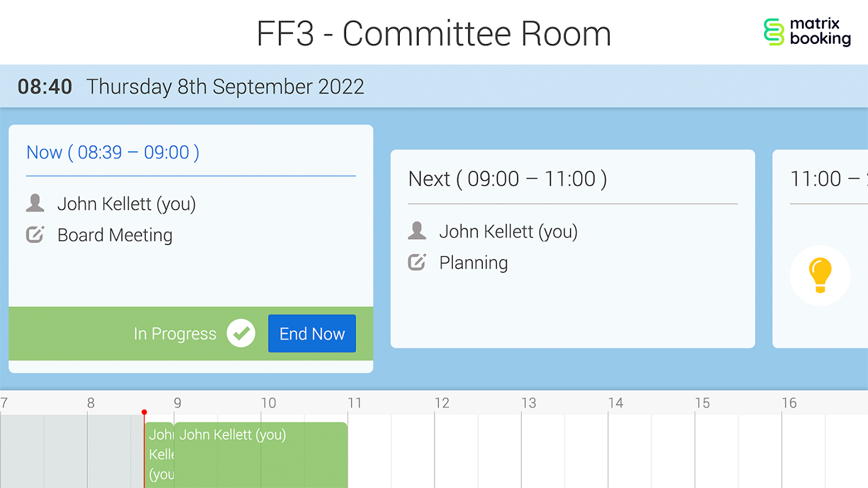Click the Thursday 8th September 2022 date

pyautogui.click(x=225, y=87)
